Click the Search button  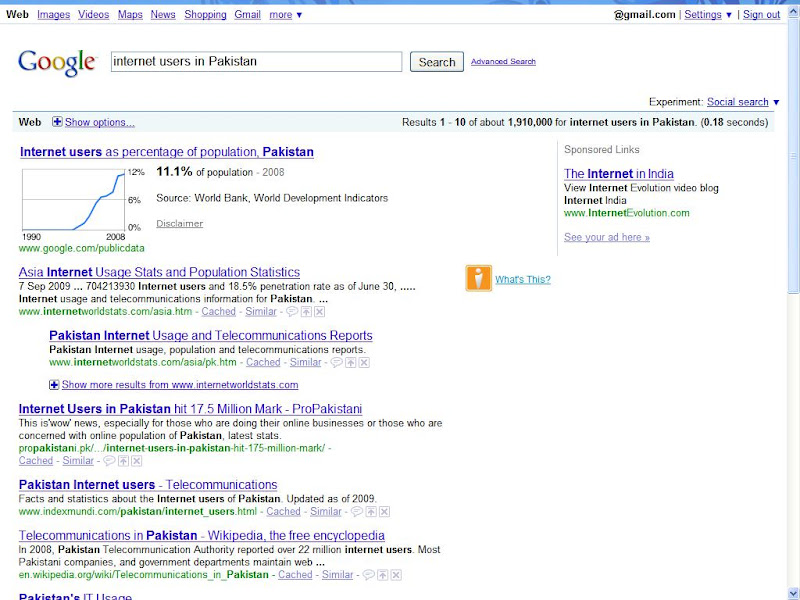pyautogui.click(x=437, y=62)
